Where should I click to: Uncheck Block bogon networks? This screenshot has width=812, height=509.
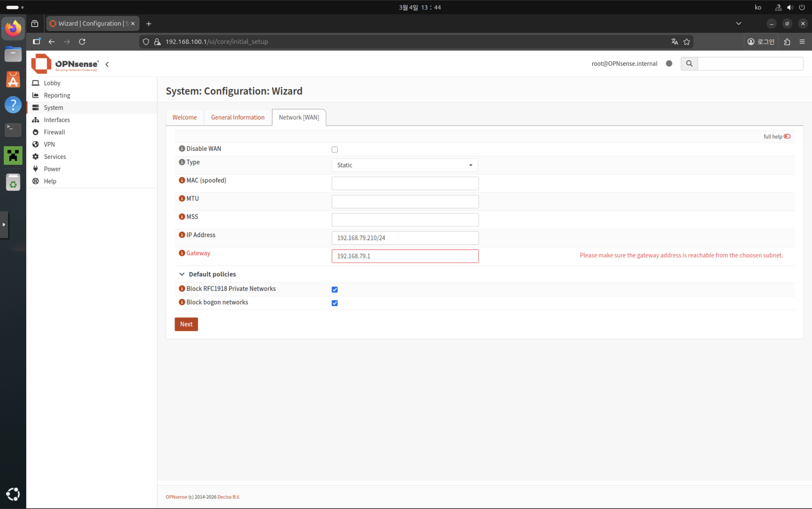[x=334, y=303]
